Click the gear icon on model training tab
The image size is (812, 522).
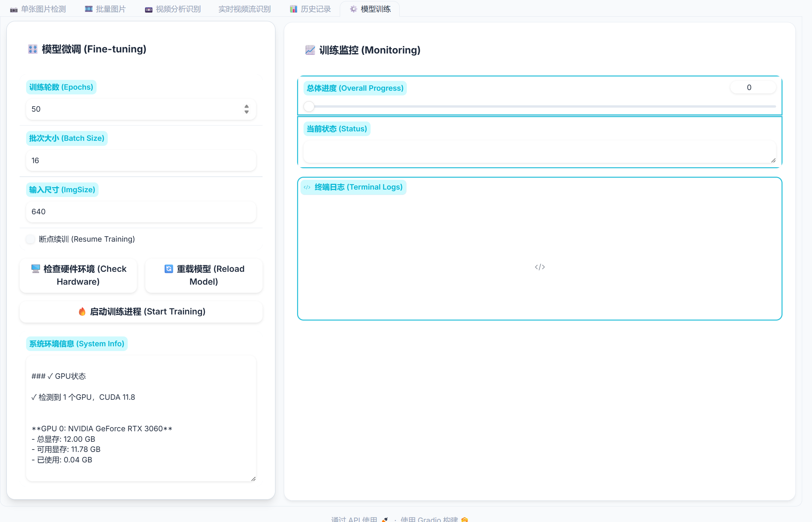353,9
